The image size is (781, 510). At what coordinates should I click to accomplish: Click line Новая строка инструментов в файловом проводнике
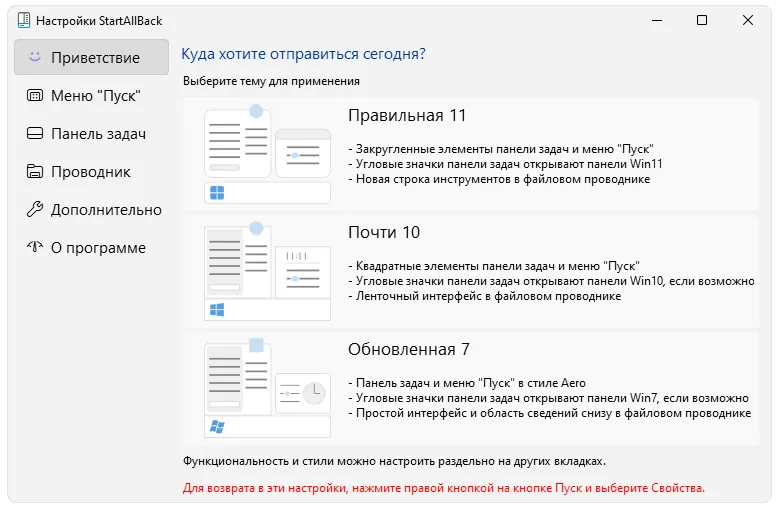coord(499,179)
